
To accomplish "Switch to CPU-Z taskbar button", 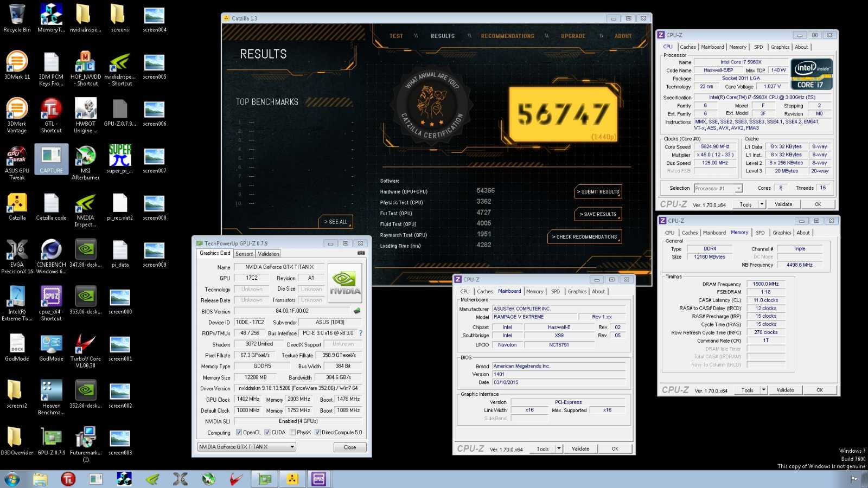I will pos(318,479).
